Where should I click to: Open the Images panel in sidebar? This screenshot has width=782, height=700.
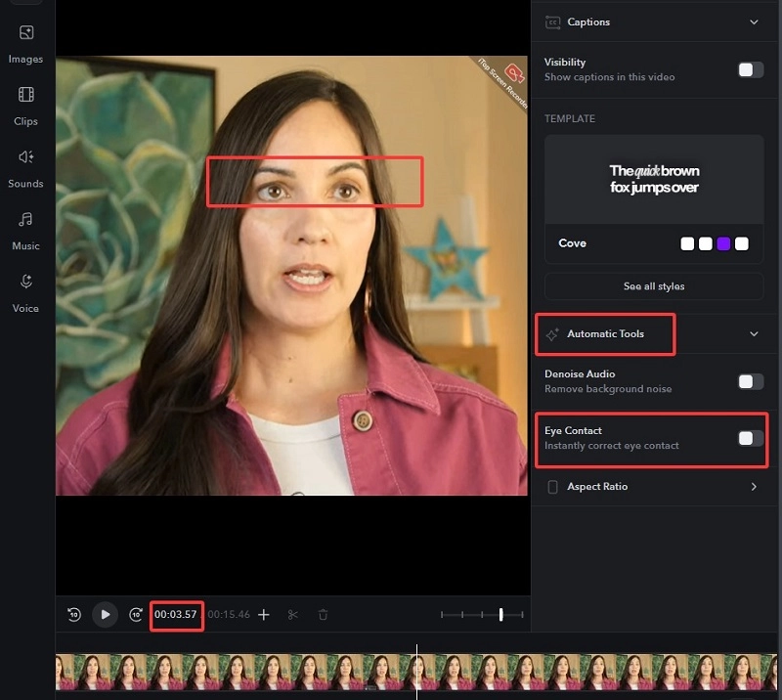25,44
